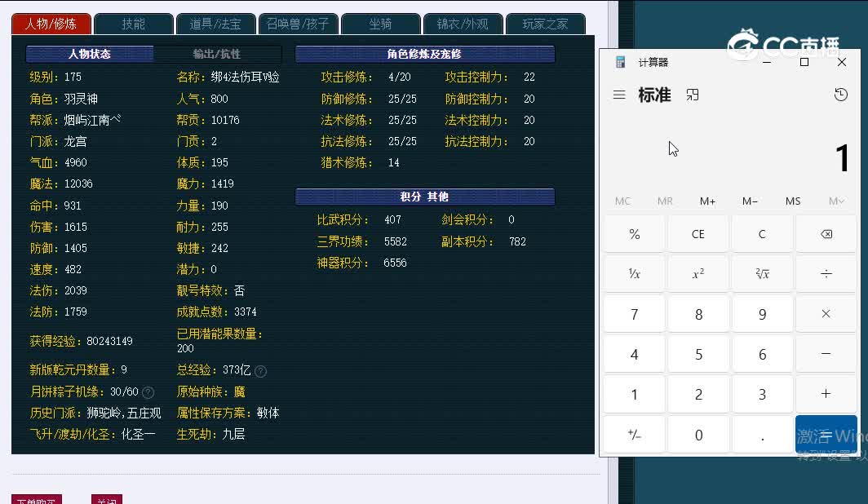Click the calculator app title icon
Viewport: 868px width, 504px height.
pos(621,62)
